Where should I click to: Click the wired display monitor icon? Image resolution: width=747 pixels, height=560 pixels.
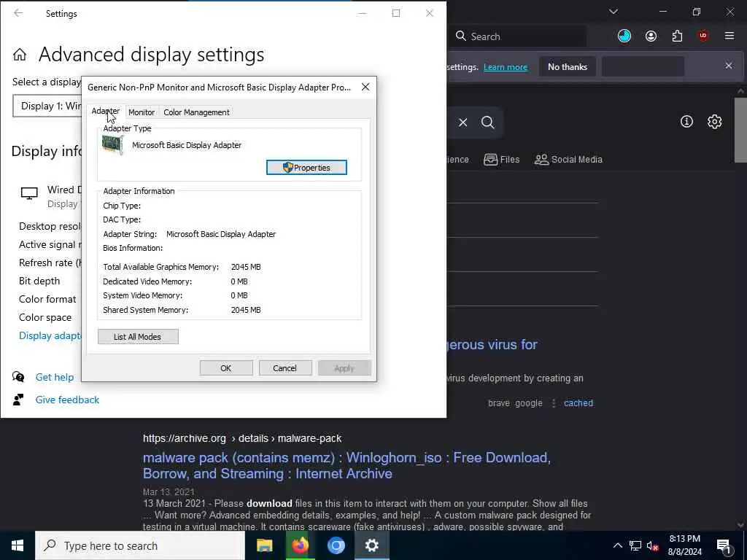(x=29, y=193)
